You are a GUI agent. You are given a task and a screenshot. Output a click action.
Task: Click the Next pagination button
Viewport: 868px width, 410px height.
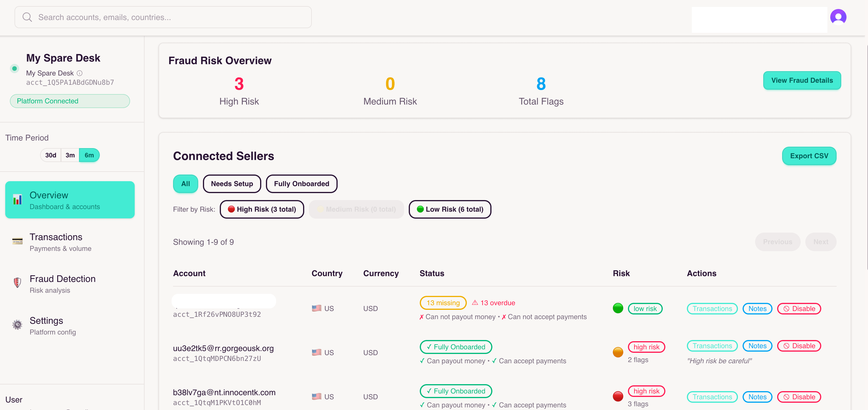[821, 242]
